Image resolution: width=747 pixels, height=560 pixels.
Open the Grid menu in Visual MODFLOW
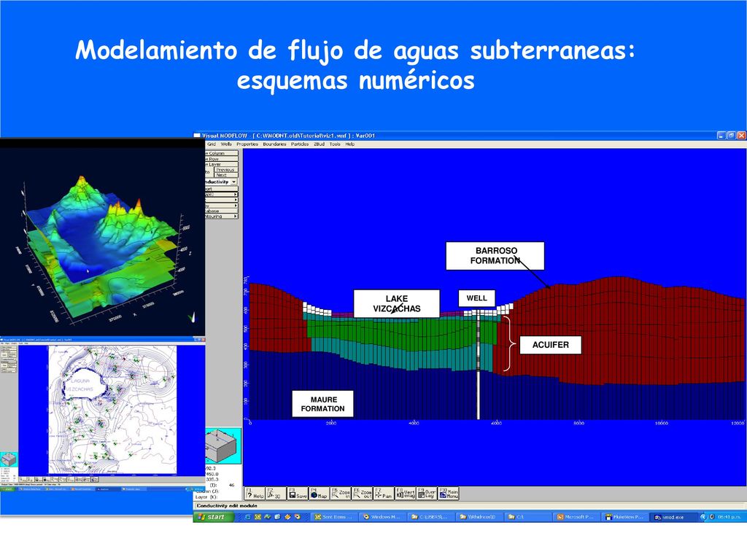click(212, 144)
